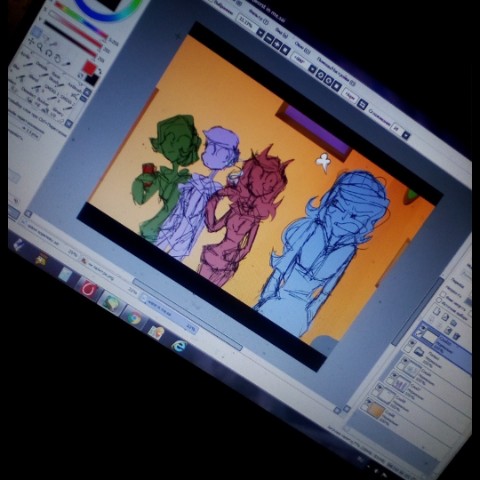480x480 pixels.
Task: Click the pink saturation slider
Action: 75,28
